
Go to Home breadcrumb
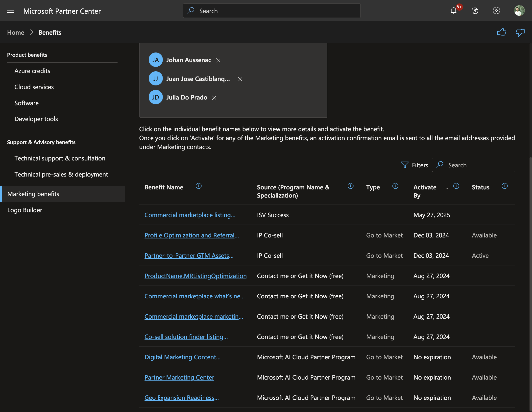tap(16, 32)
